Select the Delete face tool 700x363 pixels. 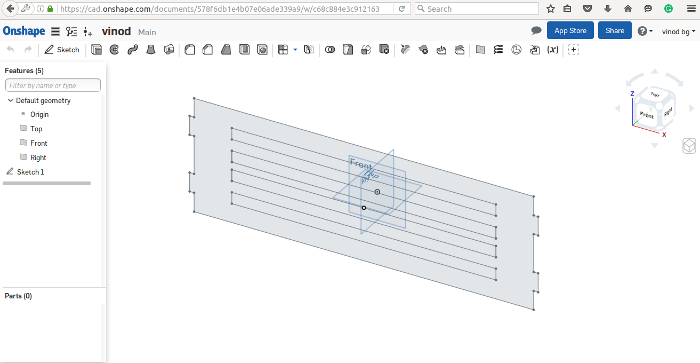click(423, 50)
